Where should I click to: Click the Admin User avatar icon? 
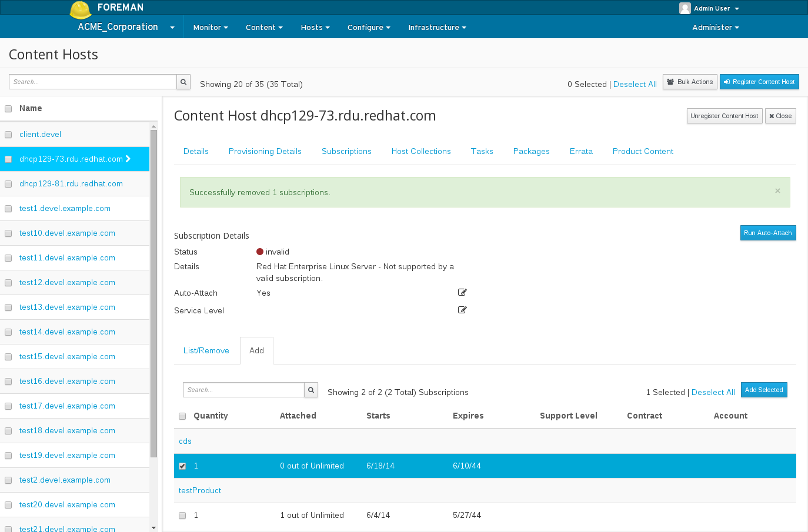[685, 8]
